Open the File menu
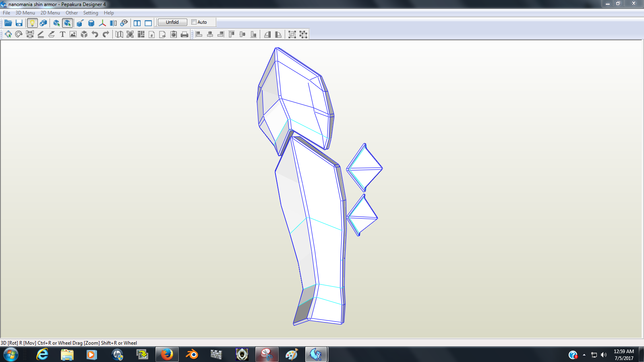The width and height of the screenshot is (644, 362). click(x=6, y=13)
